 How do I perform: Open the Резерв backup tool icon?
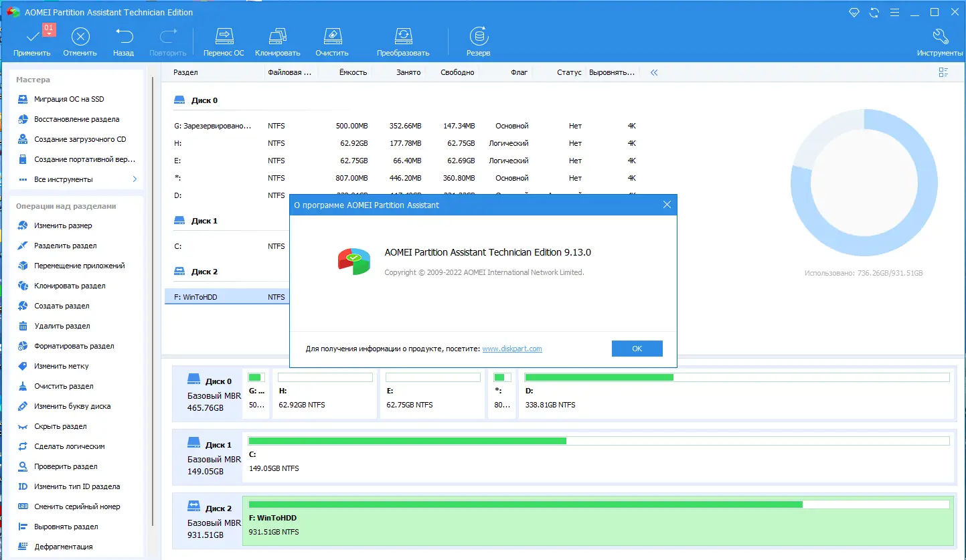[478, 40]
